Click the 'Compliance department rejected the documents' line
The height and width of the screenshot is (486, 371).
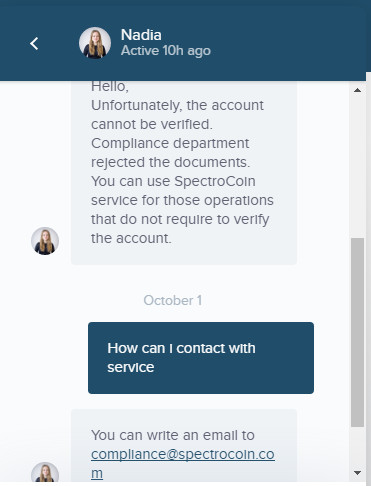tap(170, 153)
